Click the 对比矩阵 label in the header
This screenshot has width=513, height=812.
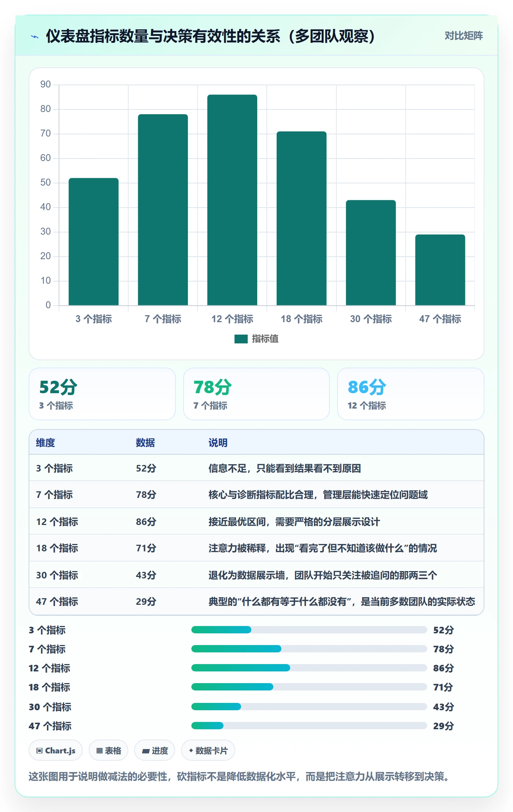click(x=464, y=36)
